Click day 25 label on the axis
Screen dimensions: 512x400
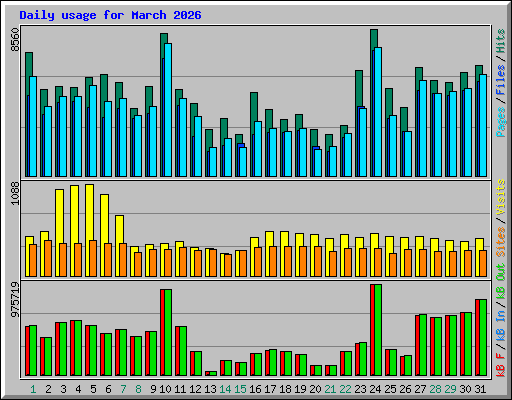pyautogui.click(x=390, y=389)
